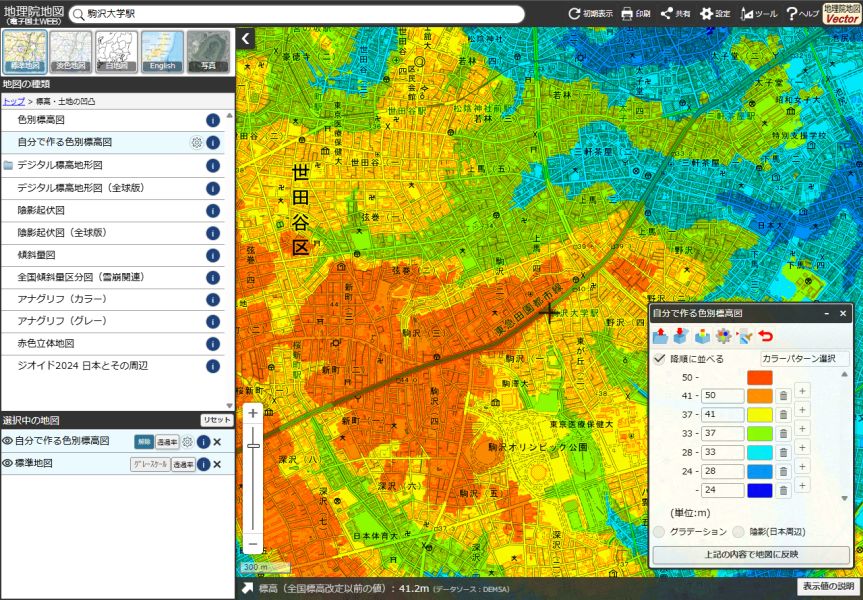Open 設定 settings gear in header
This screenshot has width=863, height=600.
[x=714, y=14]
